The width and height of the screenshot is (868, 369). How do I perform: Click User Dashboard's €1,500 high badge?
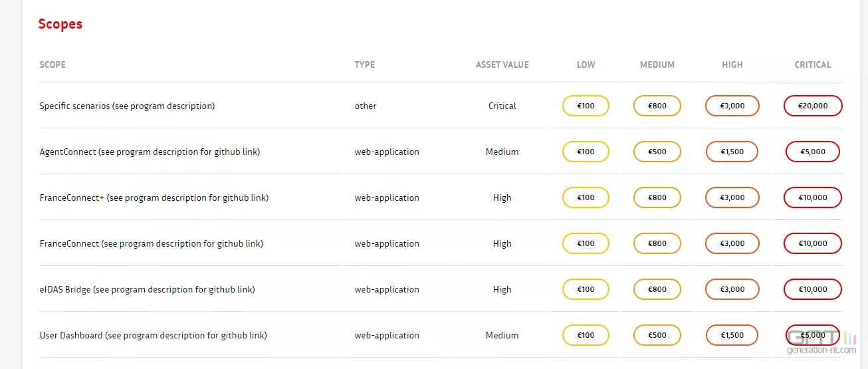(732, 335)
